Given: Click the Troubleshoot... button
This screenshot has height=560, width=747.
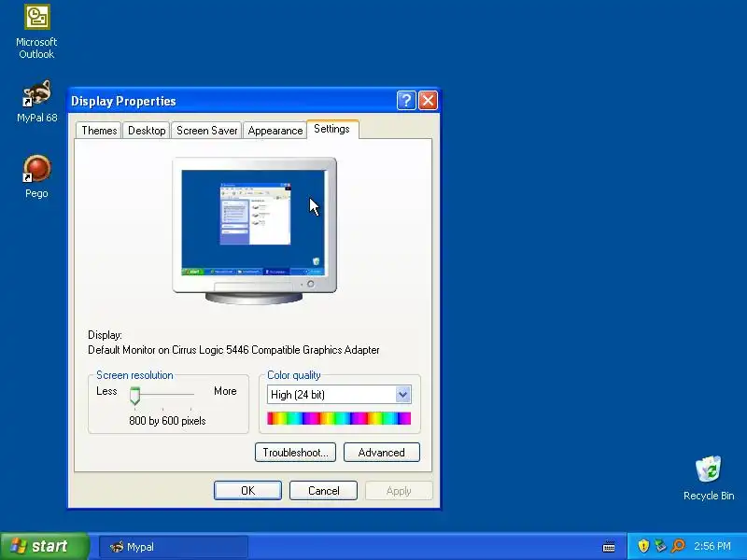Looking at the screenshot, I should [295, 453].
